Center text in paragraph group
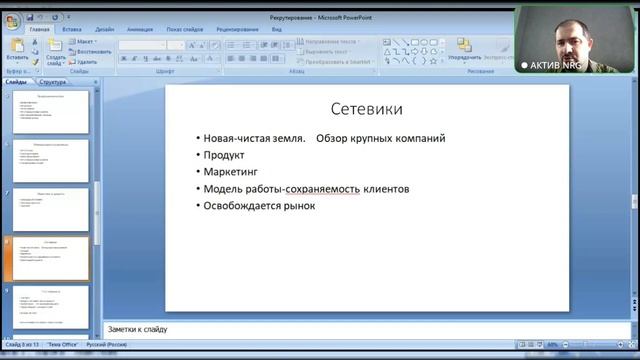 coord(242,59)
